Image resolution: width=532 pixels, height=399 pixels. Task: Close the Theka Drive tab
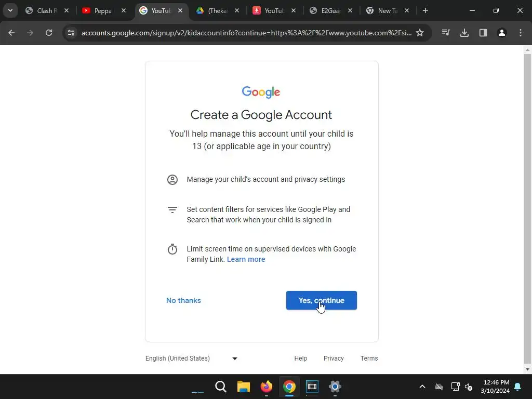(x=237, y=10)
